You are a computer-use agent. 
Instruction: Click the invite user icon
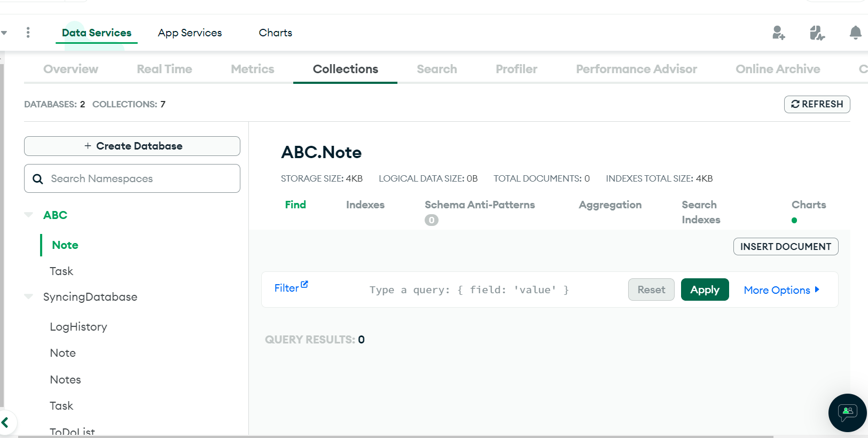coord(778,33)
